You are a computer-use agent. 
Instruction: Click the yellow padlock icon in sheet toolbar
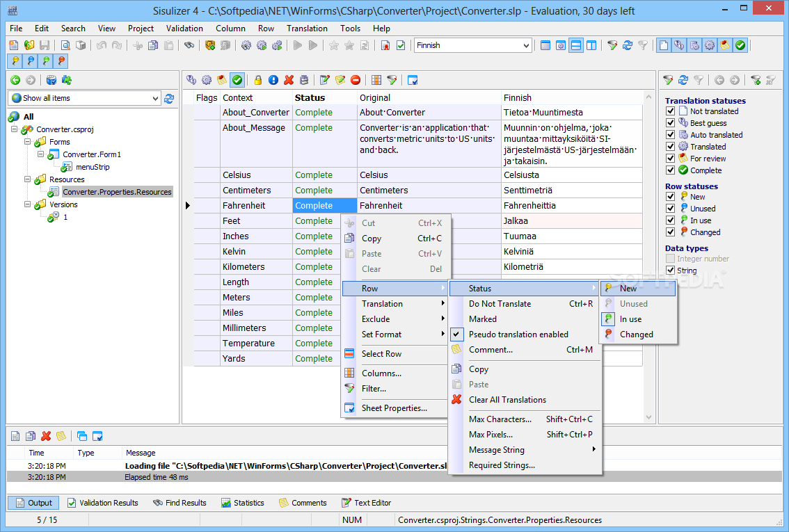pos(257,80)
